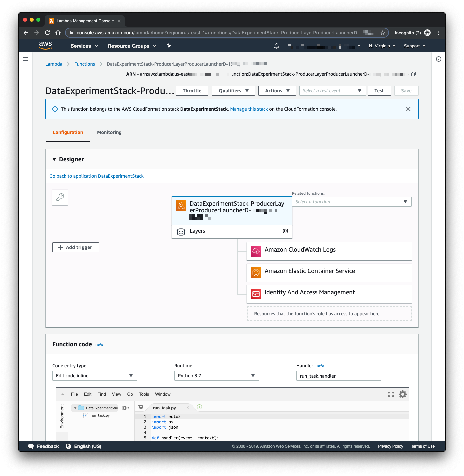
Task: Switch to the Configuration tab
Action: (68, 132)
